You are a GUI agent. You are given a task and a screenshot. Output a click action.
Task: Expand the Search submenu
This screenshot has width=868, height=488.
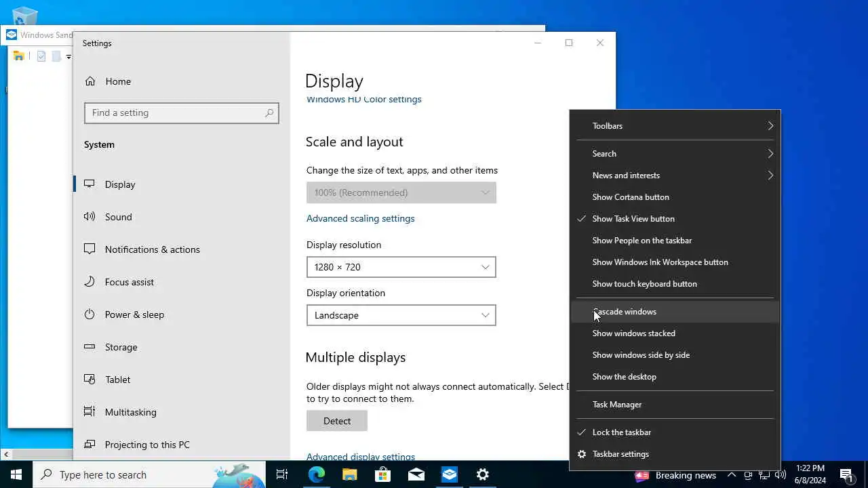click(x=675, y=154)
